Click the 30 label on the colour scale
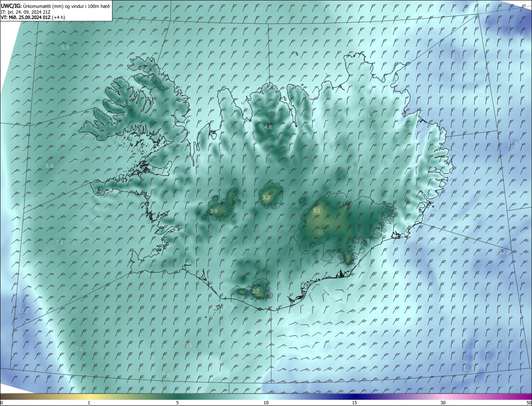 [x=443, y=403]
